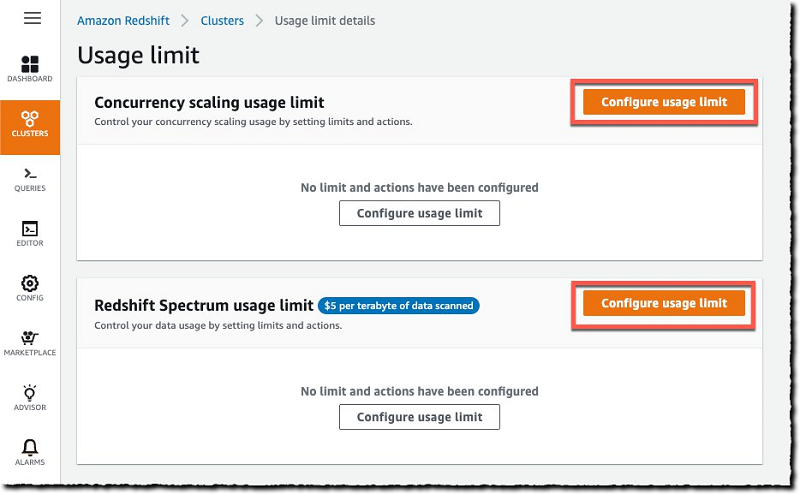Screen dimensions: 800x494
Task: Click the Usage limit page heading
Action: coord(138,55)
